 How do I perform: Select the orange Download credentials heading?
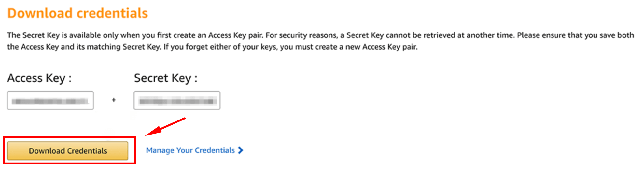coord(77,13)
